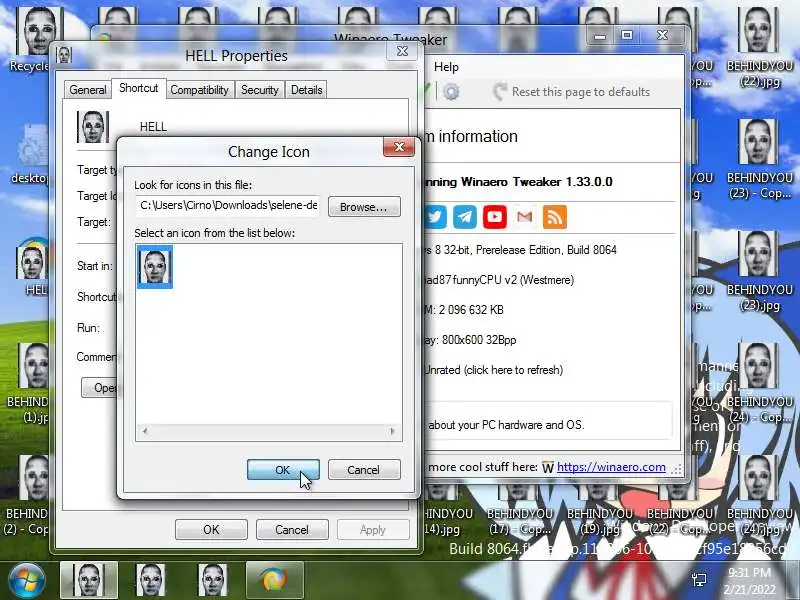Open Winaero Gmail icon

[x=524, y=217]
